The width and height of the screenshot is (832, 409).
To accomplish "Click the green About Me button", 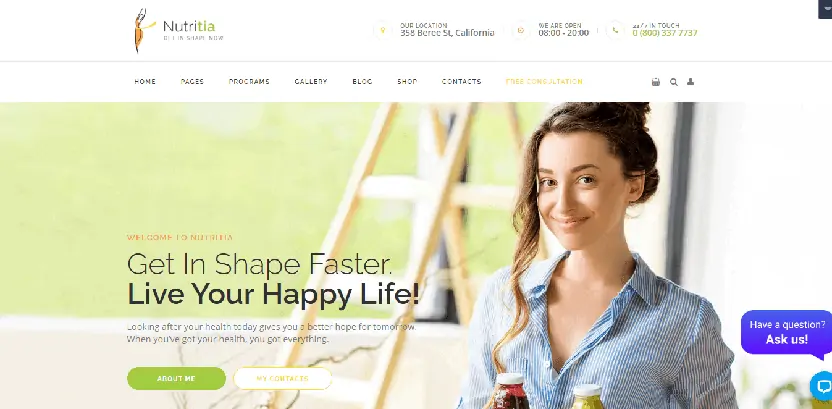I will 176,379.
